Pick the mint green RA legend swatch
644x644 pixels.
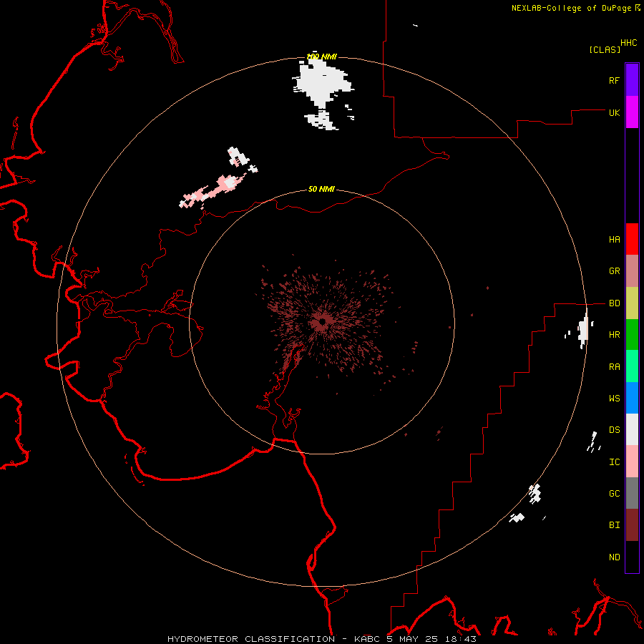pyautogui.click(x=632, y=366)
